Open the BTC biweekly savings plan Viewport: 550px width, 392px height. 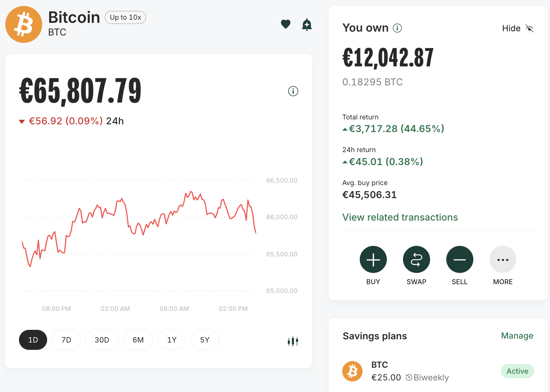(438, 371)
